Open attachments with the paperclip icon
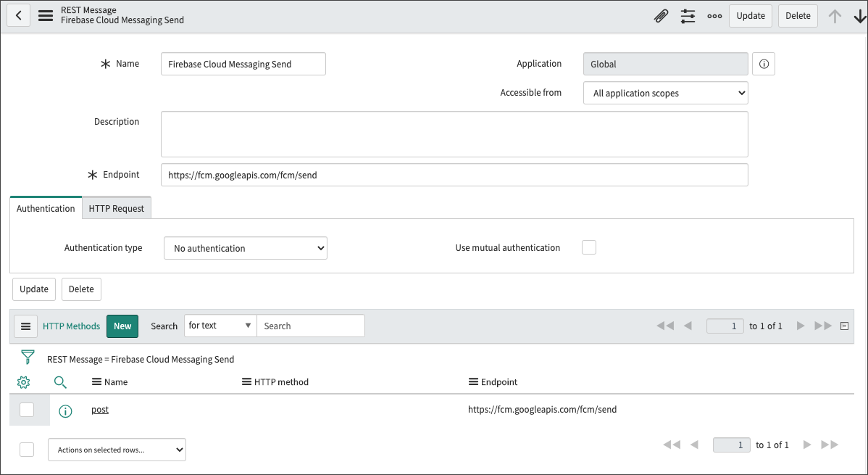This screenshot has height=475, width=868. (x=661, y=16)
